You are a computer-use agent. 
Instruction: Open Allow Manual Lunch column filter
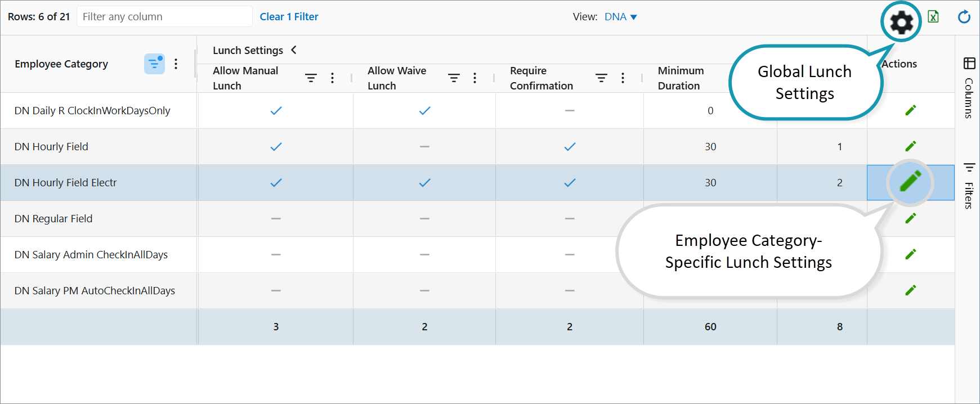[311, 78]
